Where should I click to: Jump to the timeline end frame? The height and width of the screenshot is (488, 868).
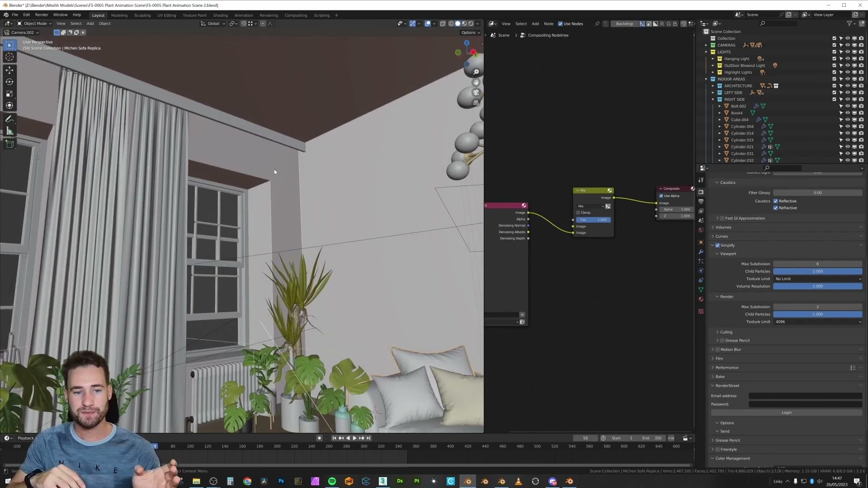368,438
